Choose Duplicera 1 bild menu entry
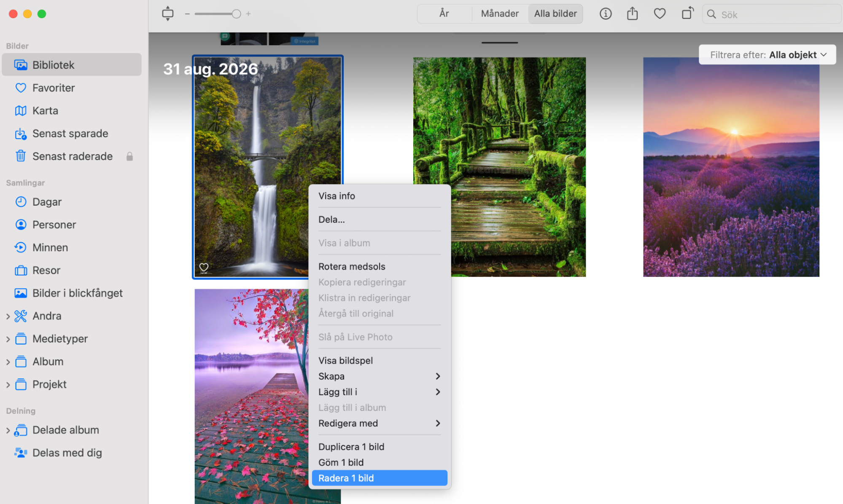 [x=380, y=447]
